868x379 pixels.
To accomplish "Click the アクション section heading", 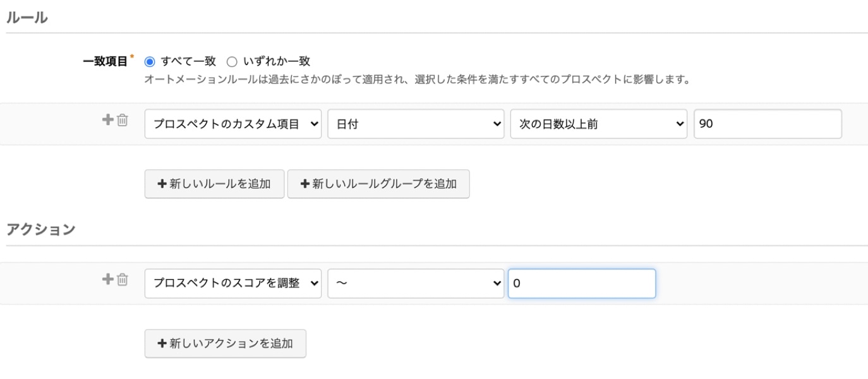I will tap(40, 229).
